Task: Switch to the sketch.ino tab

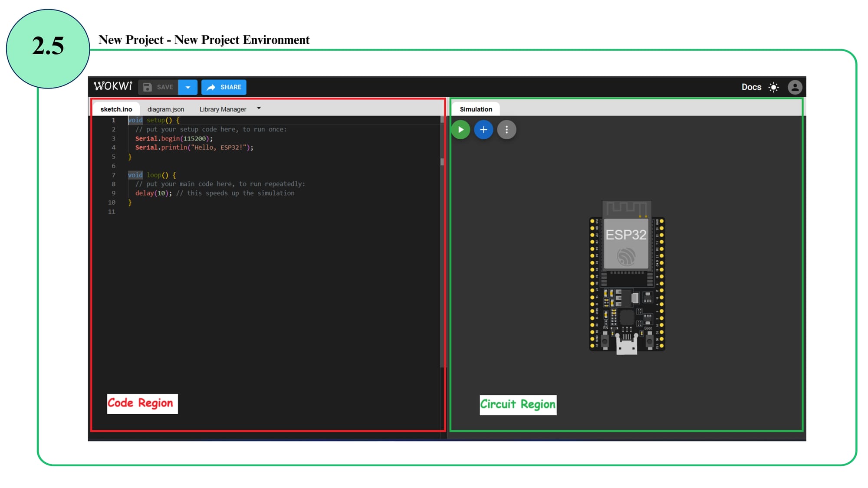Action: [116, 109]
